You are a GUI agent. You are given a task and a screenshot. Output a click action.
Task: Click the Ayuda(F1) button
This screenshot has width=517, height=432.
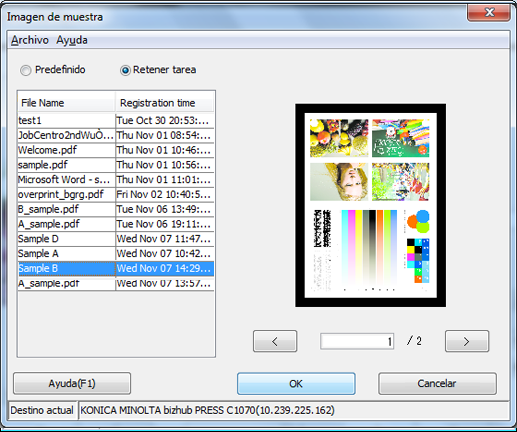[x=72, y=383]
